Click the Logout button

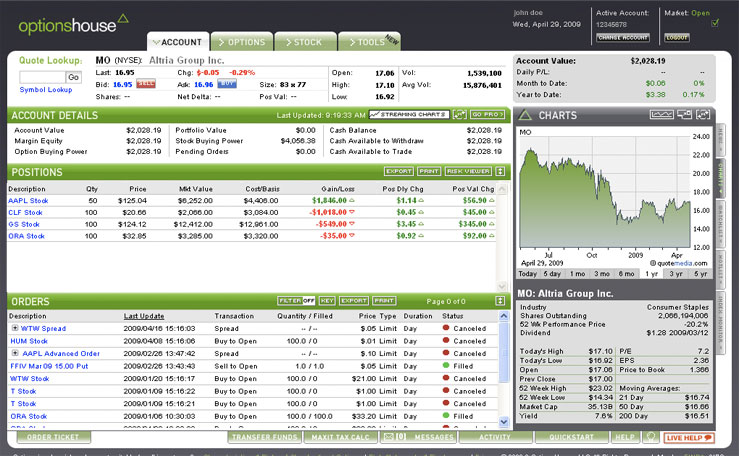point(677,37)
